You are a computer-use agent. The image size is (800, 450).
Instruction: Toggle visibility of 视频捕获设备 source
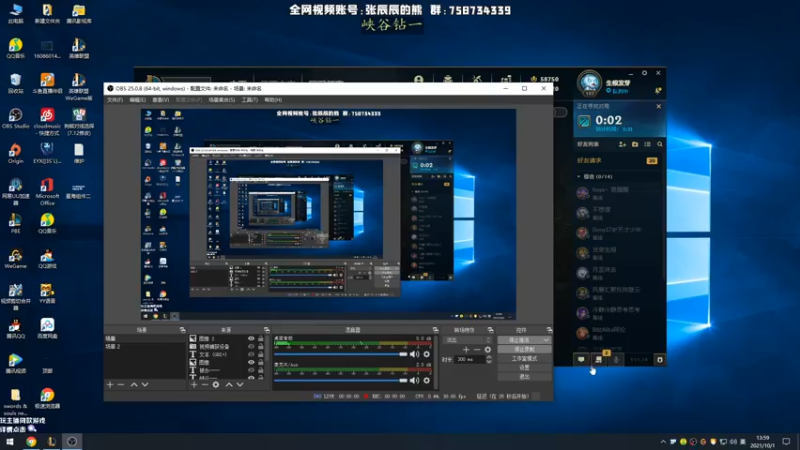251,346
